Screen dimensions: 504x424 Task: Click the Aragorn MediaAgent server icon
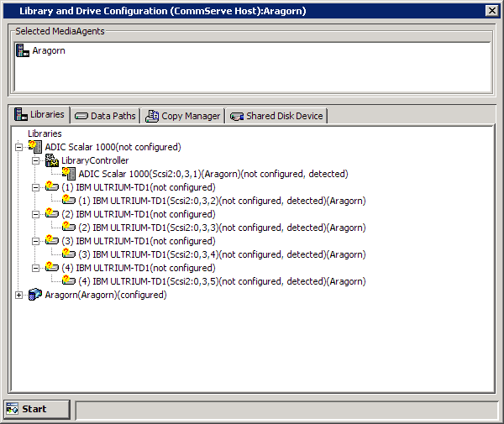(x=22, y=50)
